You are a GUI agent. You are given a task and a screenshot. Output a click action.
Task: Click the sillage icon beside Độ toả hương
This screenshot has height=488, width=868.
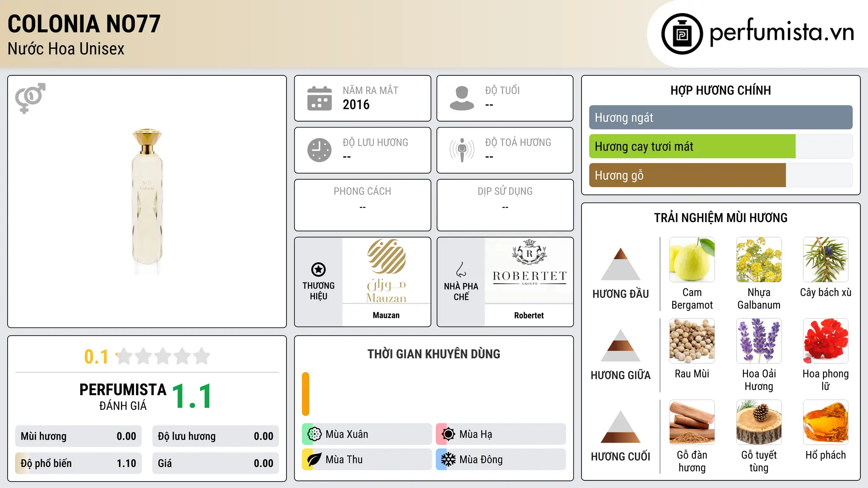[462, 150]
